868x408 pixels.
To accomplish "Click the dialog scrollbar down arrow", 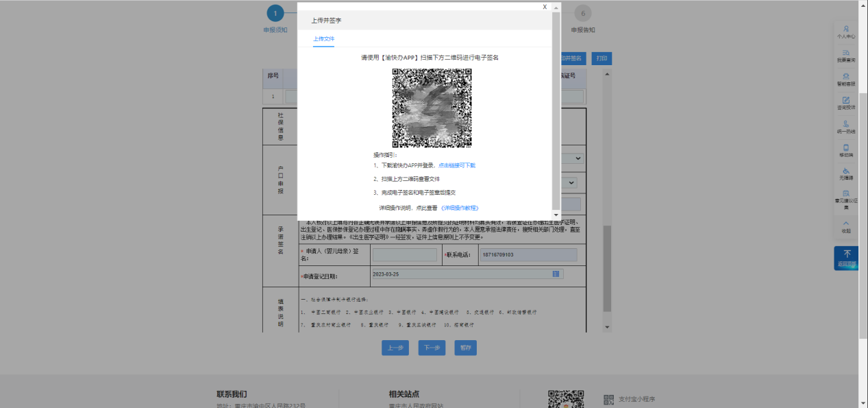I will 556,215.
